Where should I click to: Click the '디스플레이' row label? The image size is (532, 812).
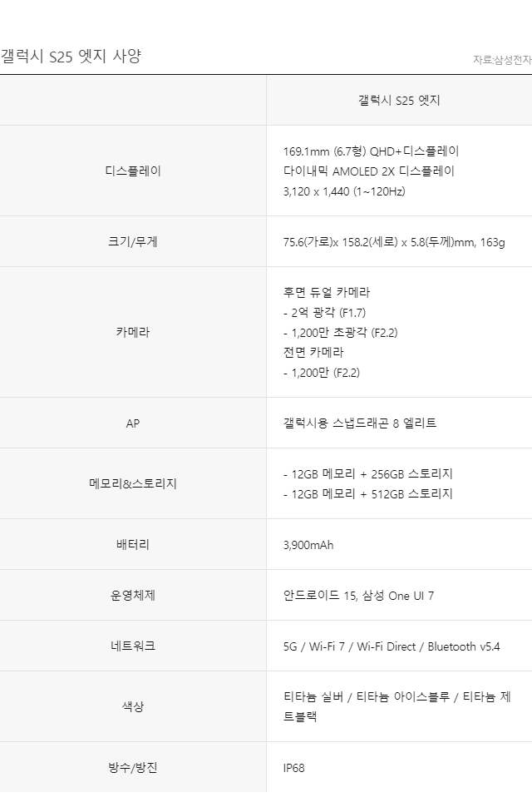(133, 171)
